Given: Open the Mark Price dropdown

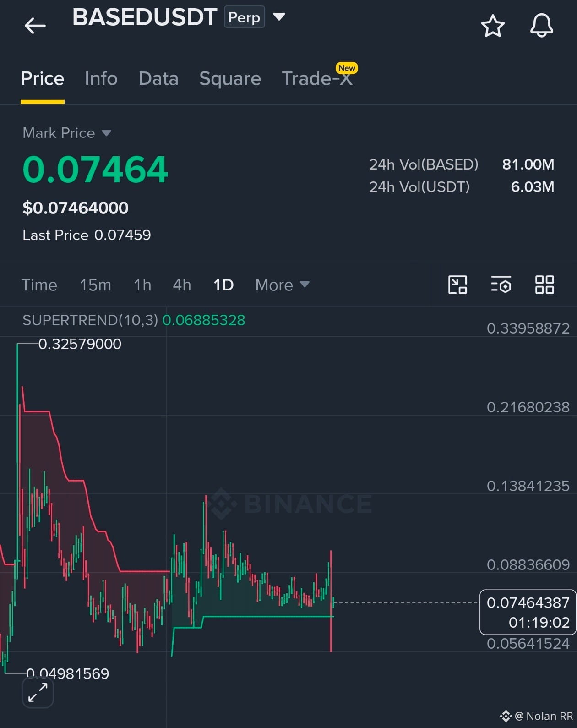Looking at the screenshot, I should (67, 133).
